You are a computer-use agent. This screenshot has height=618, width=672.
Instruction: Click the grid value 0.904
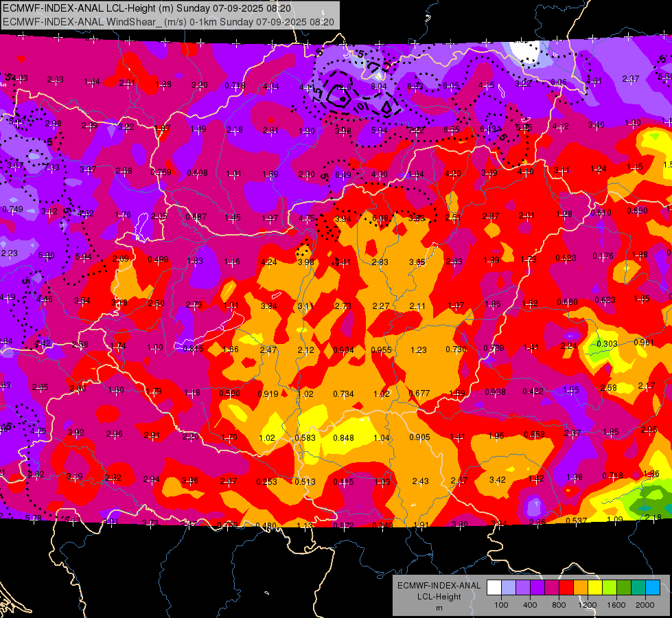point(344,350)
